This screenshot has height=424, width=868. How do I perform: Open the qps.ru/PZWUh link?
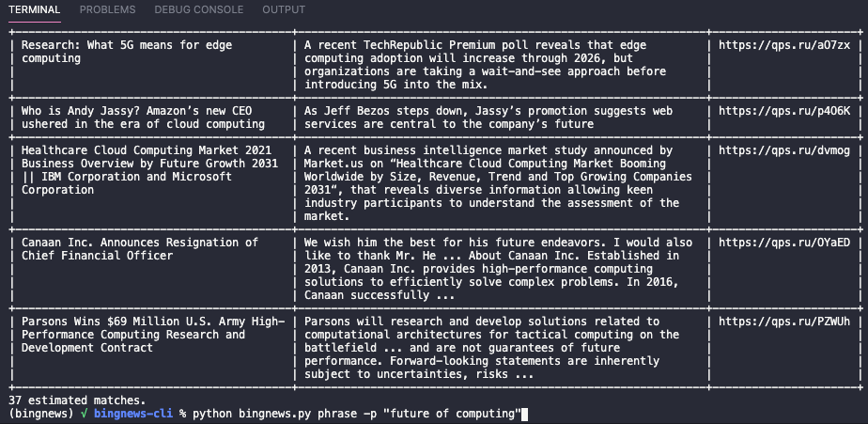(x=784, y=322)
